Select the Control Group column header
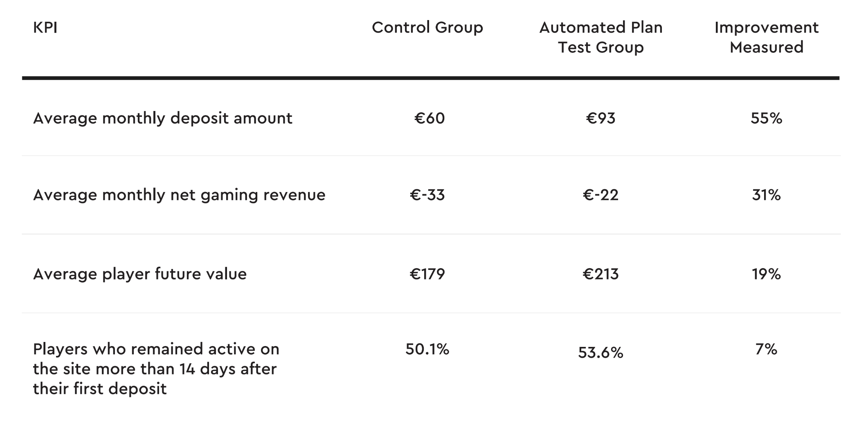 point(427,27)
